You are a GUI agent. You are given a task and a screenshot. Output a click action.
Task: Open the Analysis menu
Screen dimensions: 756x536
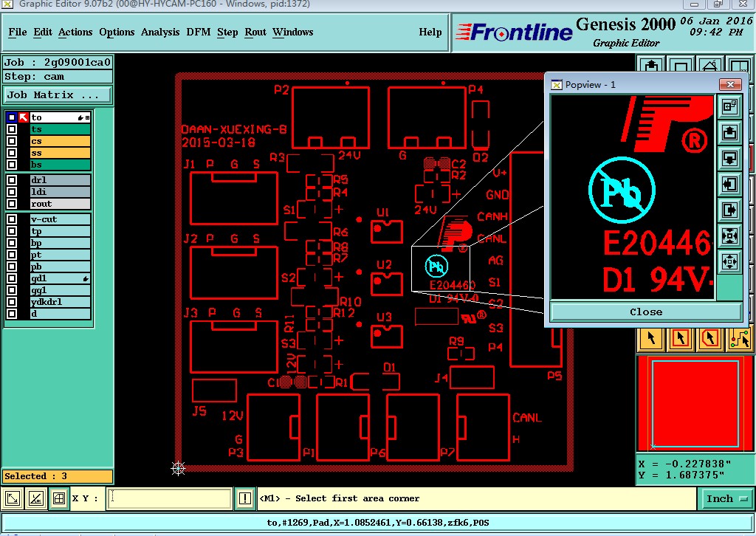[x=160, y=32]
